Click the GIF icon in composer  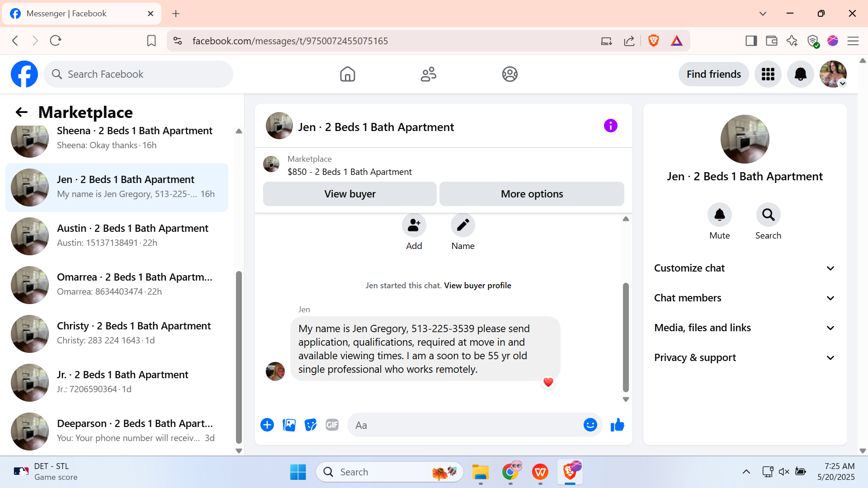(x=332, y=425)
